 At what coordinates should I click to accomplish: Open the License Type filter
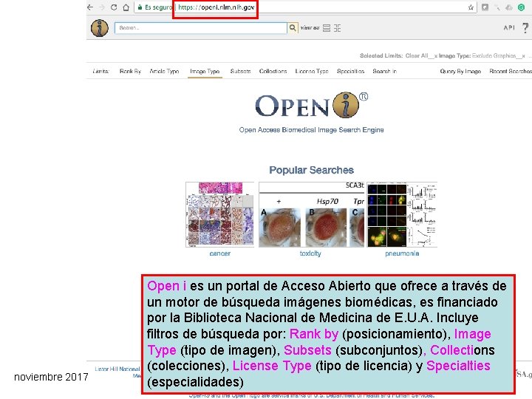[x=312, y=71]
